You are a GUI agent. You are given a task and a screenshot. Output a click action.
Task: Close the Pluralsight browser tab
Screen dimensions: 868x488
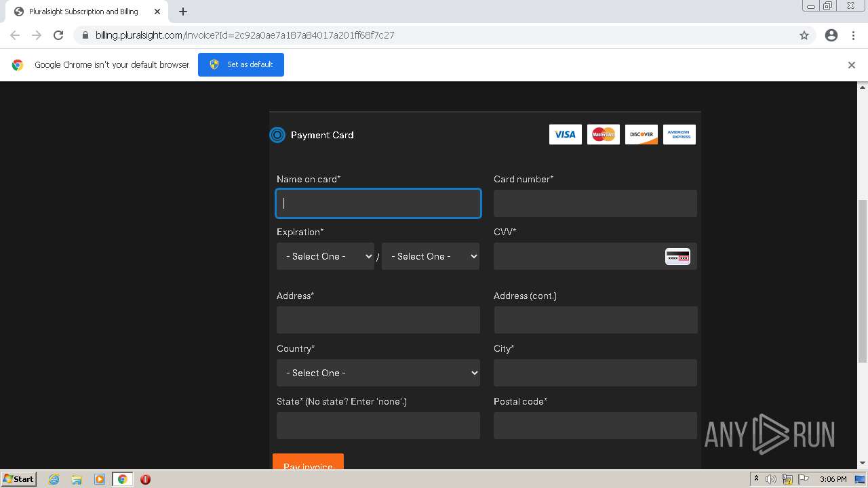coord(157,12)
